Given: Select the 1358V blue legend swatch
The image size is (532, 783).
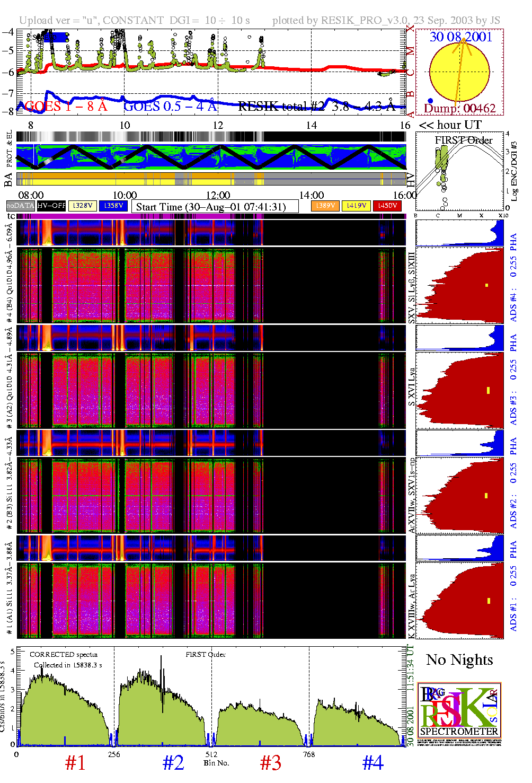Looking at the screenshot, I should (x=113, y=206).
